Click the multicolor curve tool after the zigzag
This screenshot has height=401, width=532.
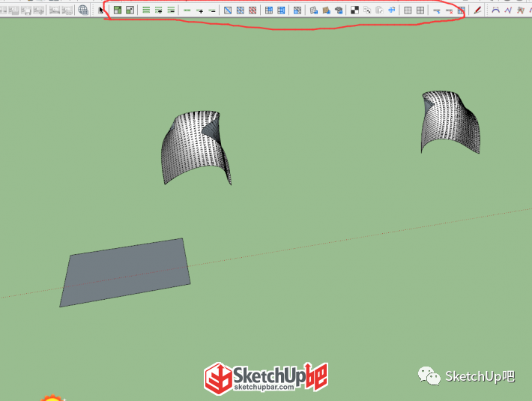click(521, 10)
